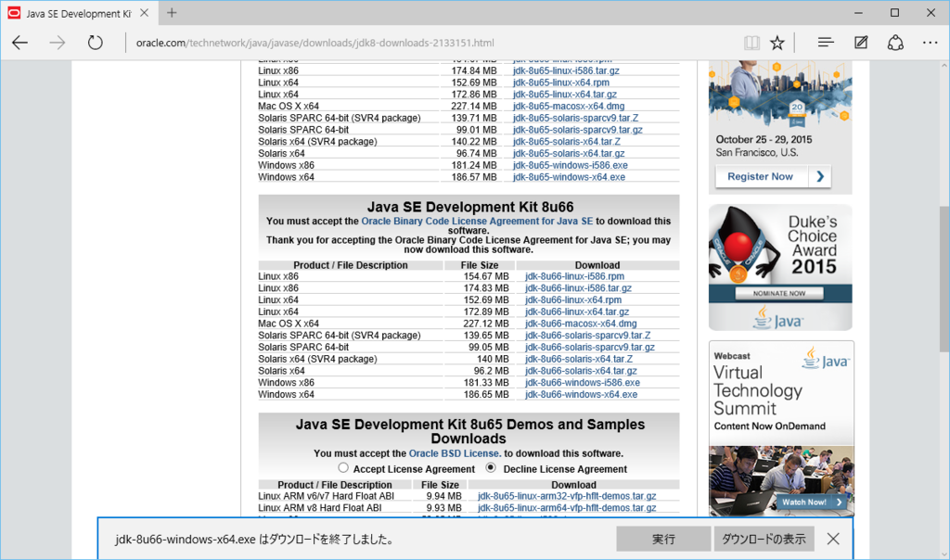Image resolution: width=950 pixels, height=560 pixels.
Task: Download jdk-8u65-solaris-x64.tar.Z
Action: (x=567, y=142)
